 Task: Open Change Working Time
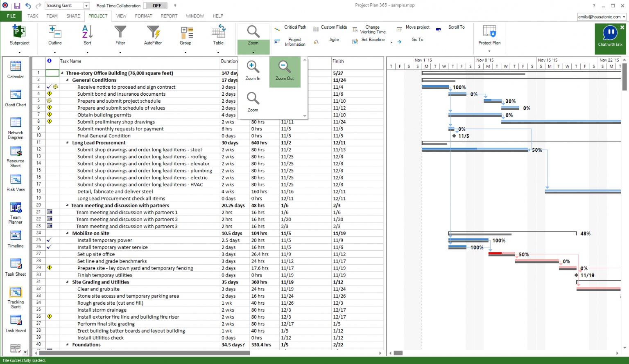point(371,29)
